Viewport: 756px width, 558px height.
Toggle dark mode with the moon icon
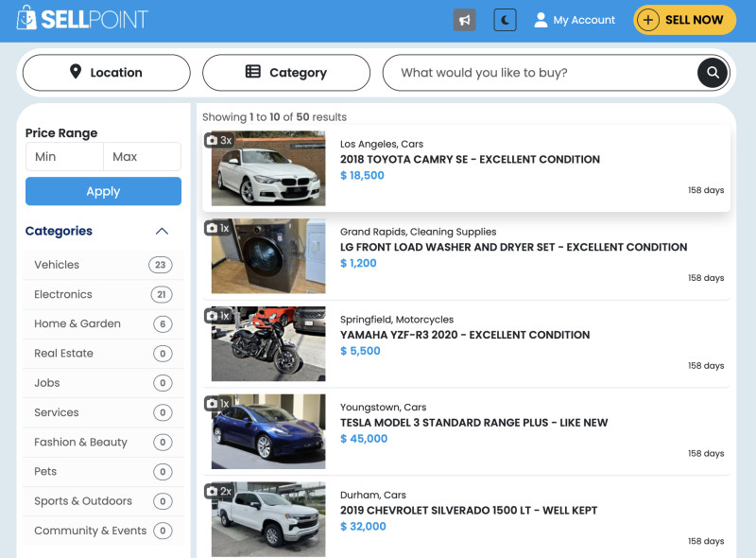click(504, 20)
